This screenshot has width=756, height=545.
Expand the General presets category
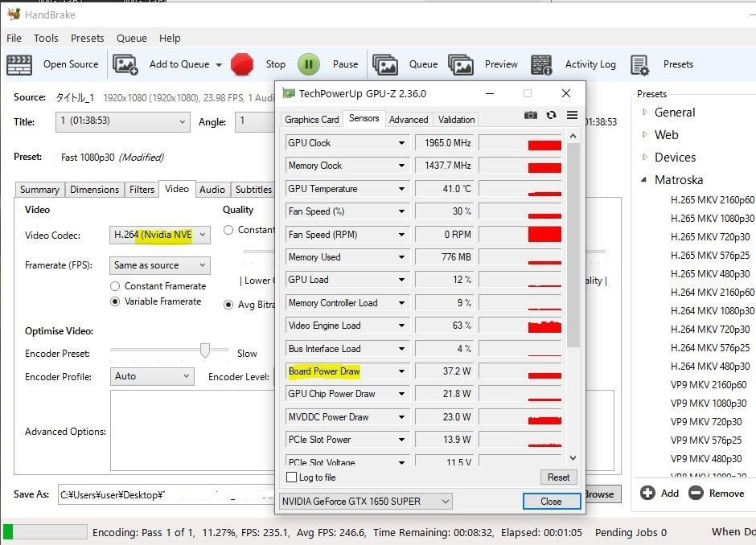click(645, 113)
